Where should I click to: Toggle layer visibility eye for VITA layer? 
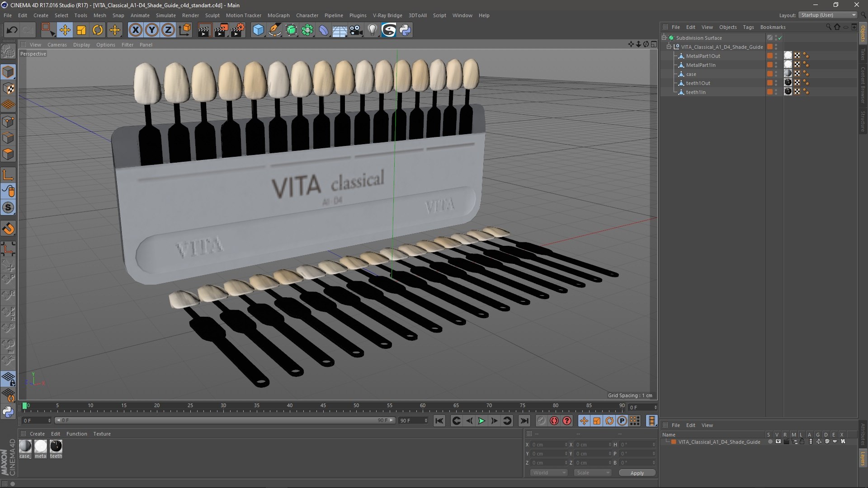(x=778, y=442)
